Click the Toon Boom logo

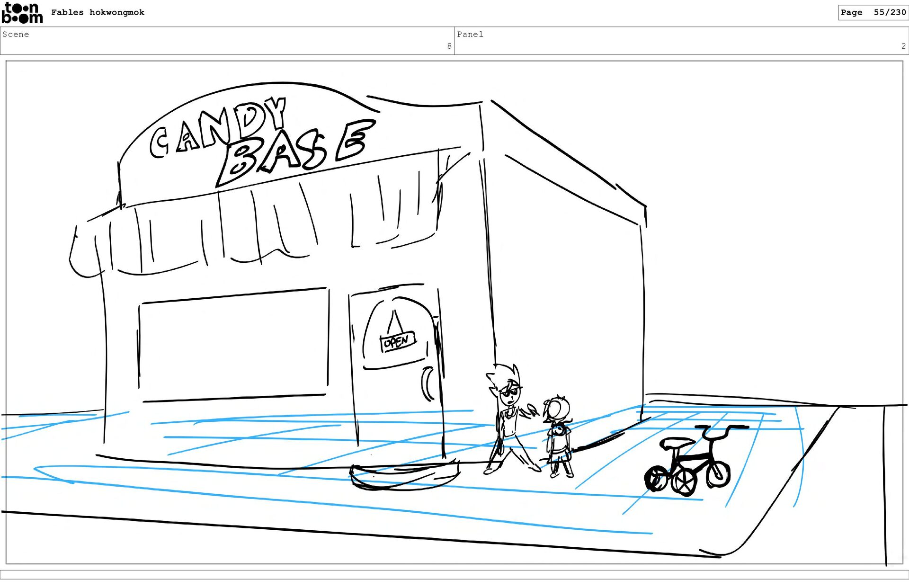[22, 13]
